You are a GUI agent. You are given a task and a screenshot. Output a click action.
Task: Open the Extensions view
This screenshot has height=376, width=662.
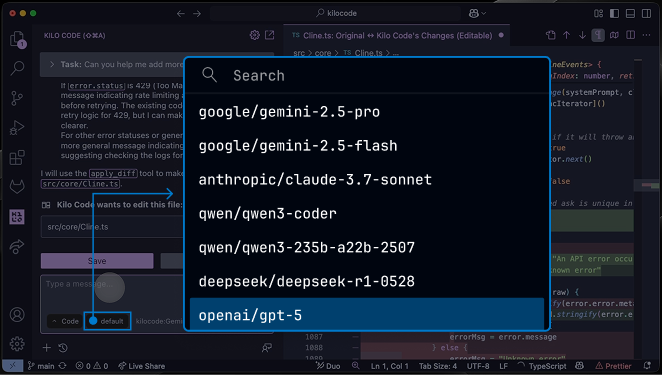click(x=17, y=157)
